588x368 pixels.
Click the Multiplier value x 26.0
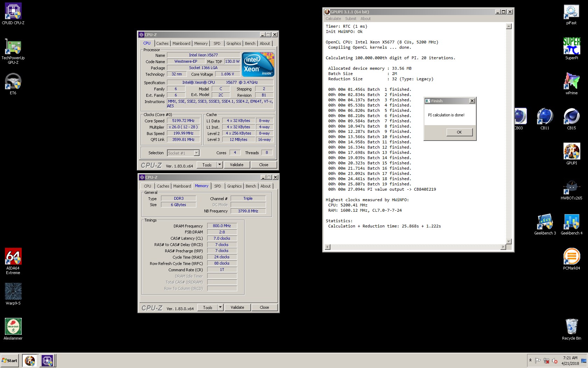[x=183, y=127]
